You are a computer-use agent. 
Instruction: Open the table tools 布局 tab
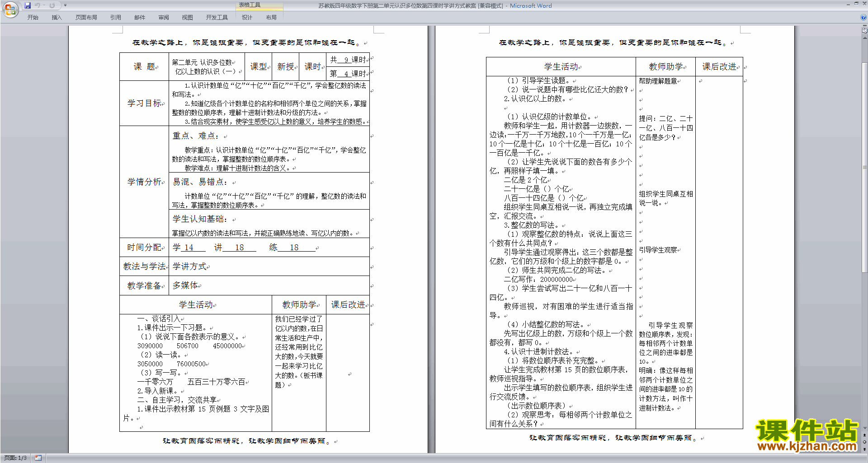click(x=271, y=18)
